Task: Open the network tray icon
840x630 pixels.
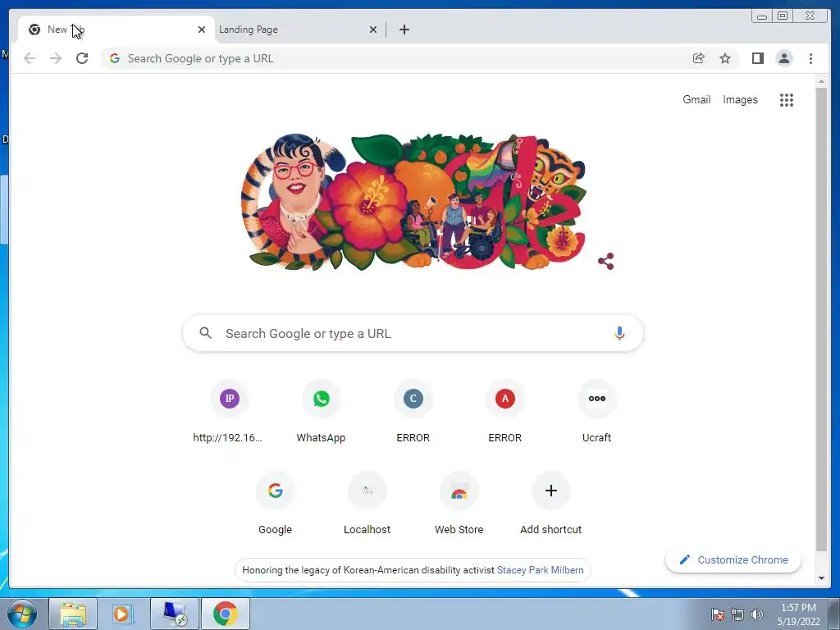Action: [x=737, y=614]
